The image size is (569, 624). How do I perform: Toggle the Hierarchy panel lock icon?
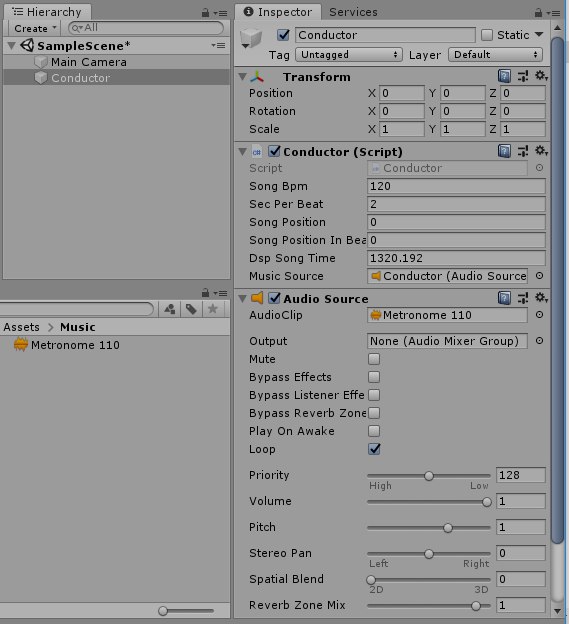(205, 13)
